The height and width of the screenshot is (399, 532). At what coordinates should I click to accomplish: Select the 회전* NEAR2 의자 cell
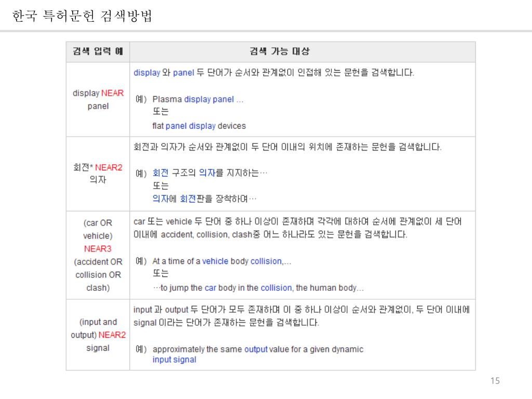98,174
